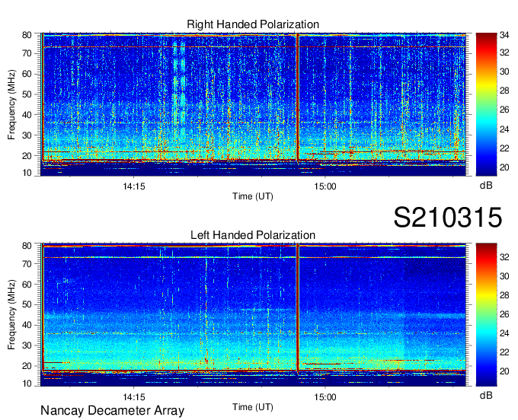Click the dB unit under upper color bar
Viewport: 518px width, 420px height.
pos(486,186)
